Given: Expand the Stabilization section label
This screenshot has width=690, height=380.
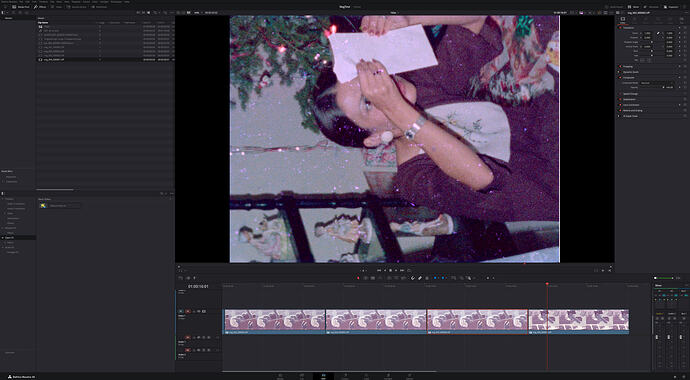Looking at the screenshot, I should point(629,99).
